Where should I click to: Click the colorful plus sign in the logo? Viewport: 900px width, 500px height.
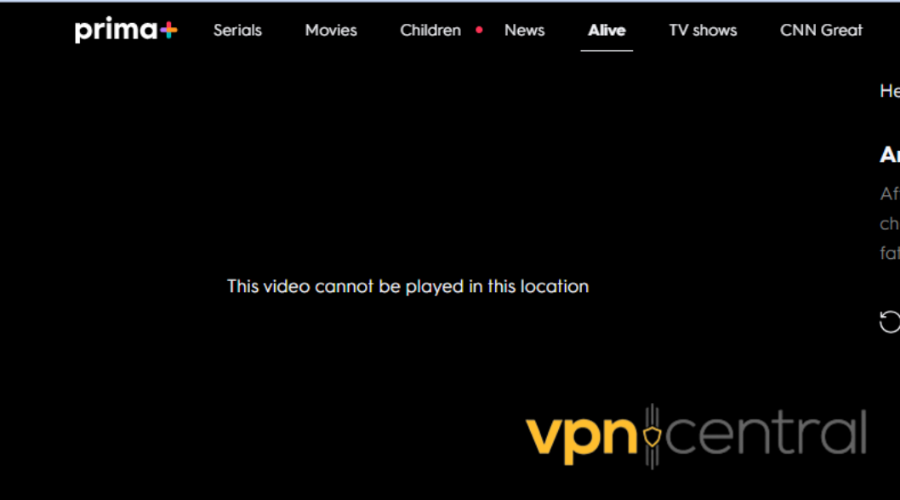pyautogui.click(x=169, y=30)
